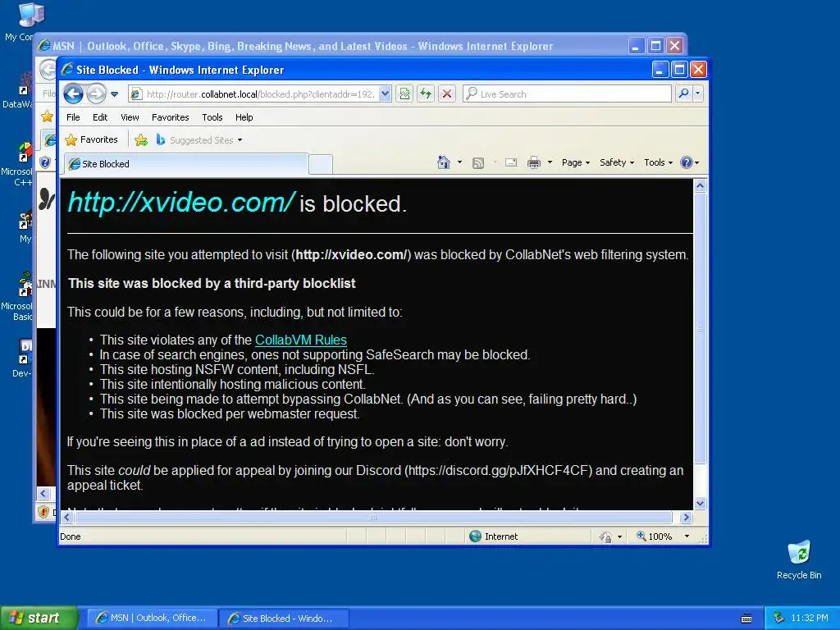Viewport: 840px width, 630px height.
Task: Open the Safety command menu
Action: pyautogui.click(x=617, y=162)
